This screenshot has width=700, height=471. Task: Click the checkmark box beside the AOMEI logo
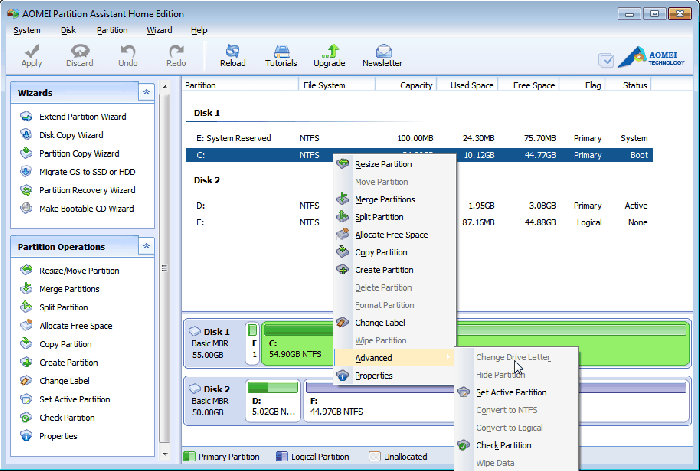pos(606,60)
